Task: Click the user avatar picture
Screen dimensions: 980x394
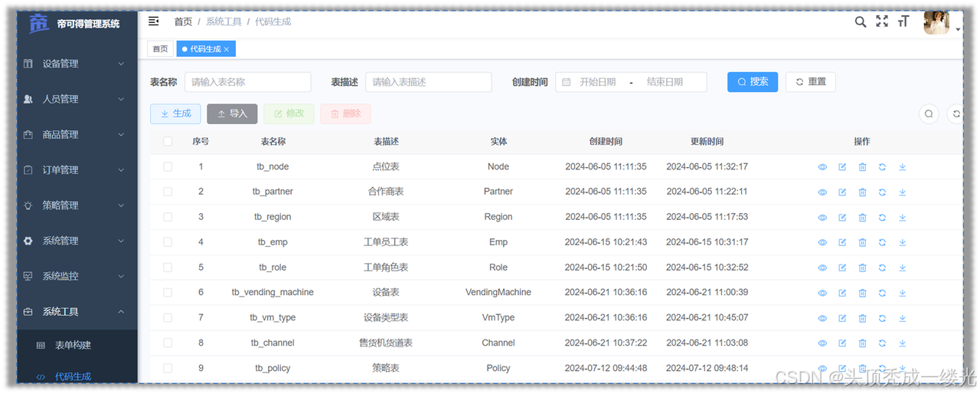Action: click(x=936, y=22)
